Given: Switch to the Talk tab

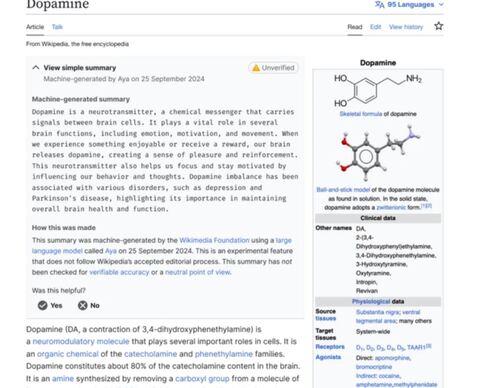Looking at the screenshot, I should click(57, 27).
